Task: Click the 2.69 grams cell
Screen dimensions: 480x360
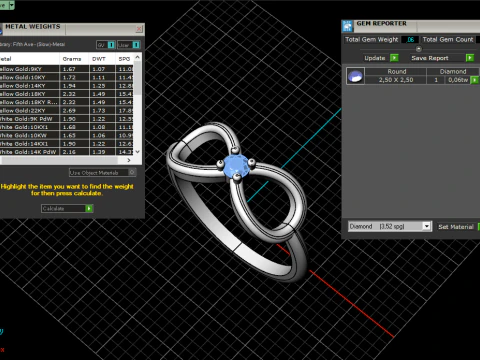Action: click(x=74, y=110)
